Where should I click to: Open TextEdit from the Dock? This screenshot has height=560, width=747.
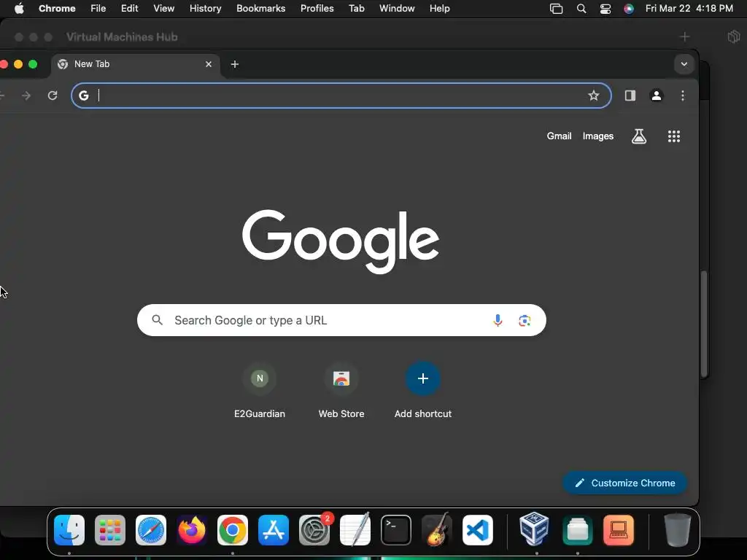(355, 530)
